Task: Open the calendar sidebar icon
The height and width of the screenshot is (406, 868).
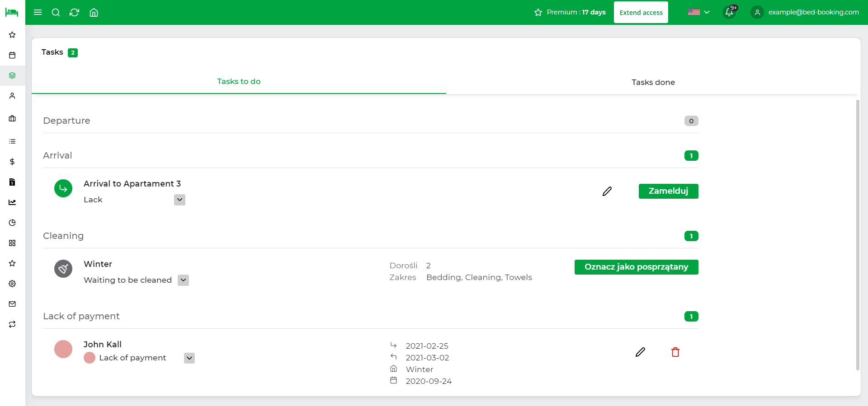Action: (x=12, y=55)
